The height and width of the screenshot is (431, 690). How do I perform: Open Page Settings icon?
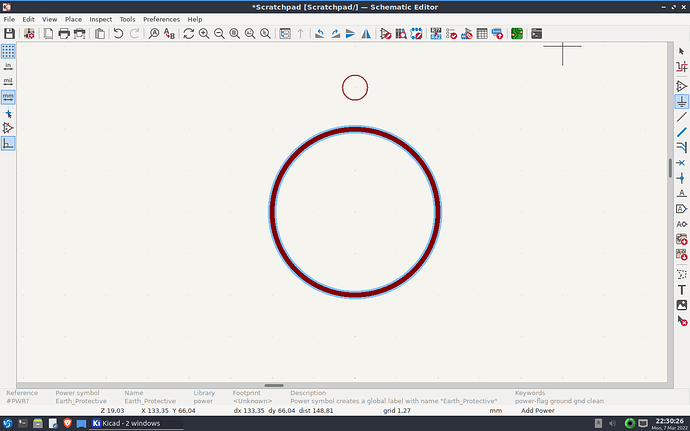point(48,33)
